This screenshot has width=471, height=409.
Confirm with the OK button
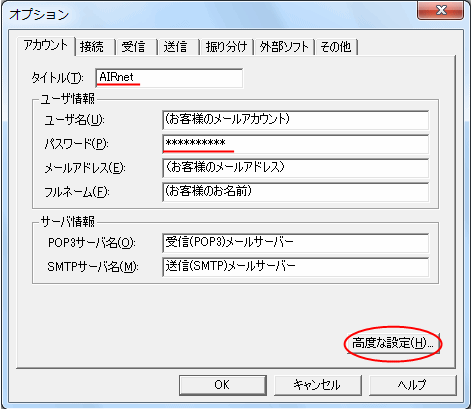click(x=223, y=385)
